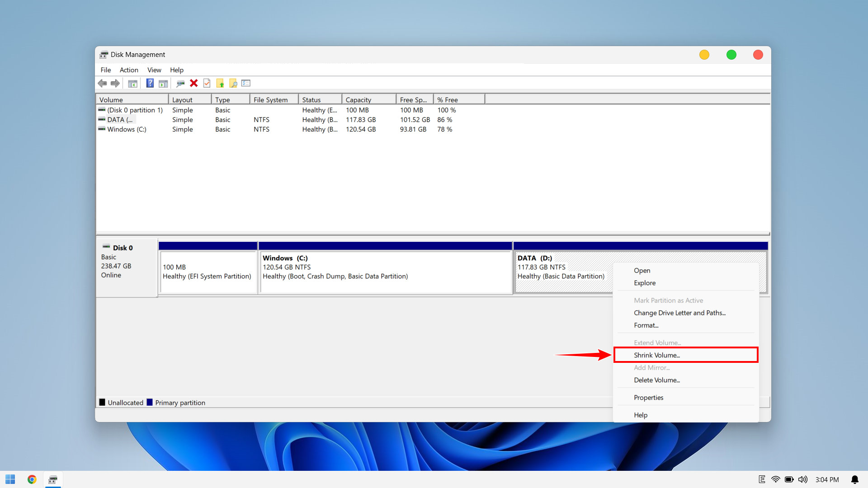The width and height of the screenshot is (868, 488).
Task: Click the red X delete toolbar icon
Action: [193, 83]
